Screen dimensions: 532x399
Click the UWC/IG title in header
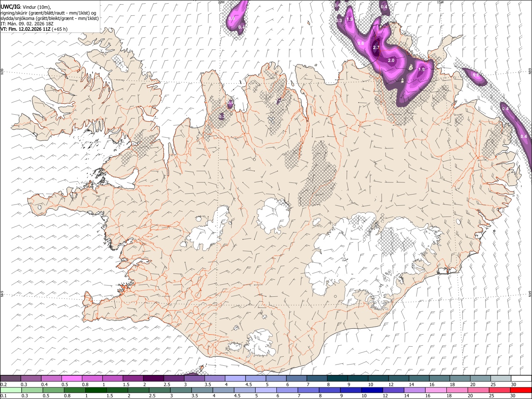click(x=10, y=7)
